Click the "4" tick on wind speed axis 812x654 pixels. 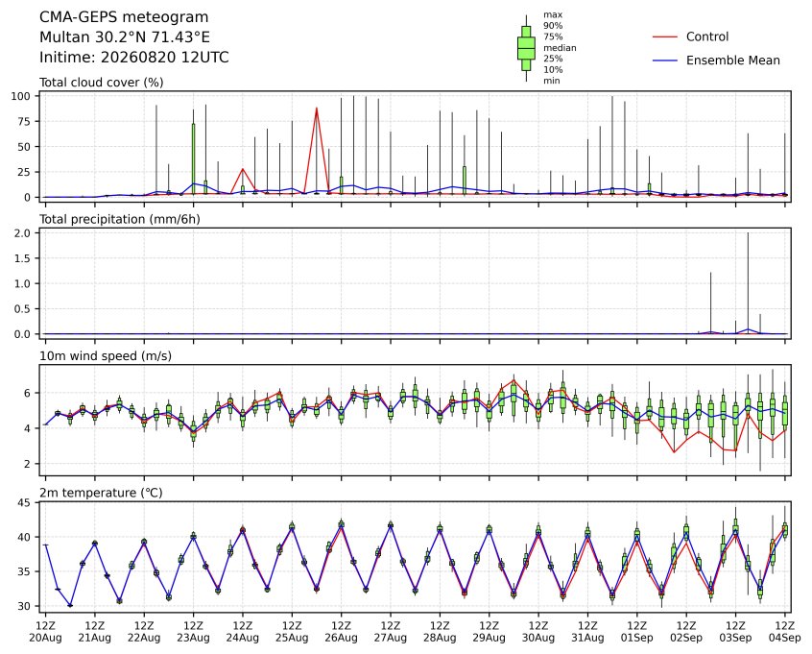(x=28, y=428)
